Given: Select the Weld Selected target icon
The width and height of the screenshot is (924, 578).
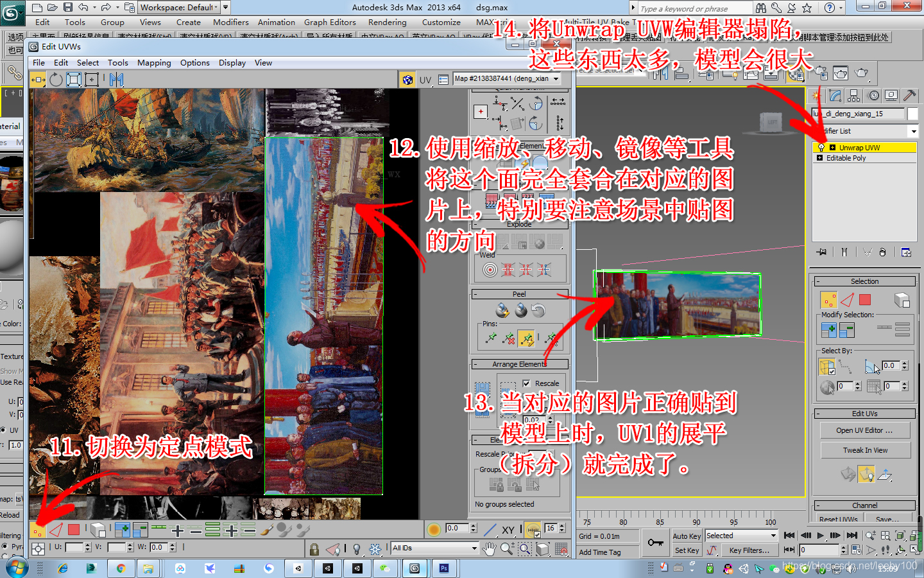Looking at the screenshot, I should [x=490, y=269].
